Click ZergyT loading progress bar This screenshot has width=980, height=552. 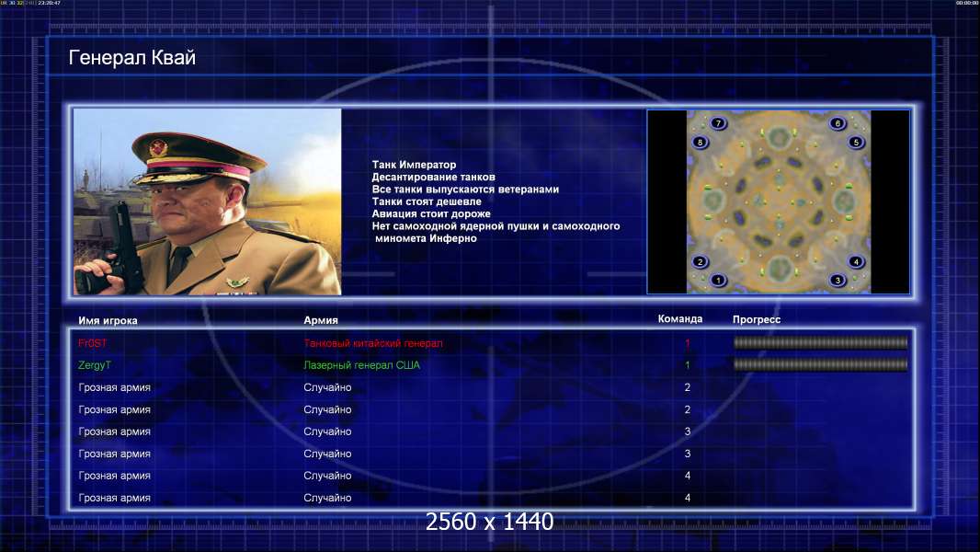[821, 364]
